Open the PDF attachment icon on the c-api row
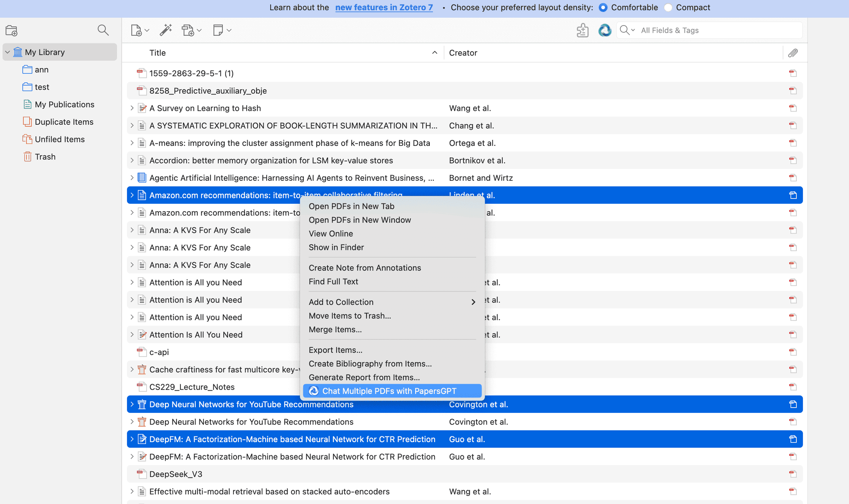Viewport: 849px width, 504px height. click(x=792, y=351)
